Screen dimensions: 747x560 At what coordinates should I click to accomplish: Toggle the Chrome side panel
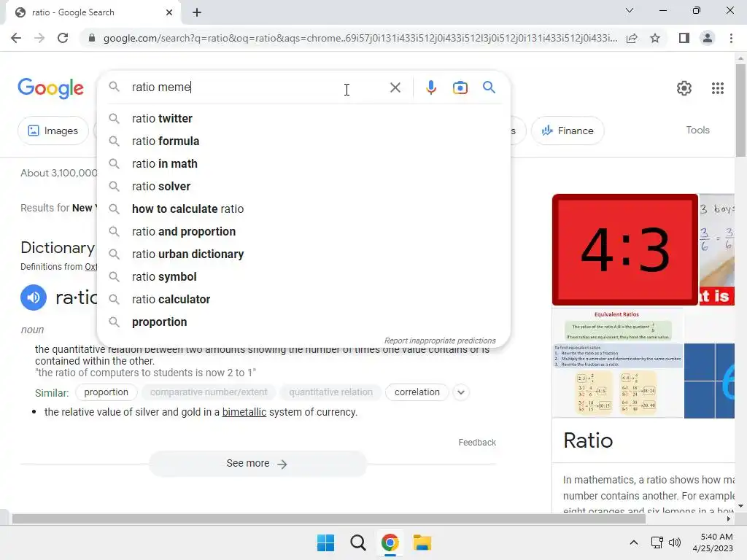click(x=684, y=38)
